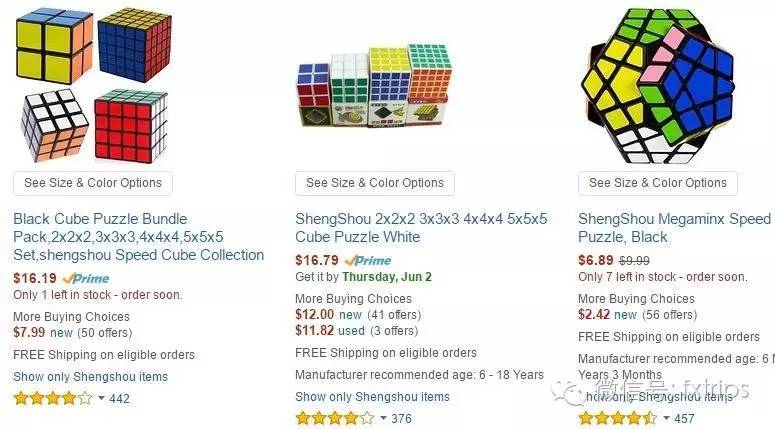
Task: Open Size & Color Options for Megaminx
Action: point(658,183)
